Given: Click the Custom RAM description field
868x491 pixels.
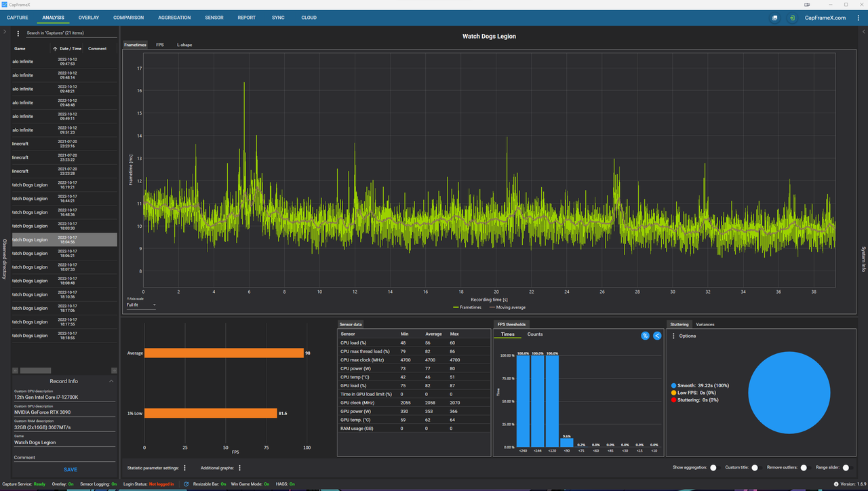Looking at the screenshot, I should point(64,427).
